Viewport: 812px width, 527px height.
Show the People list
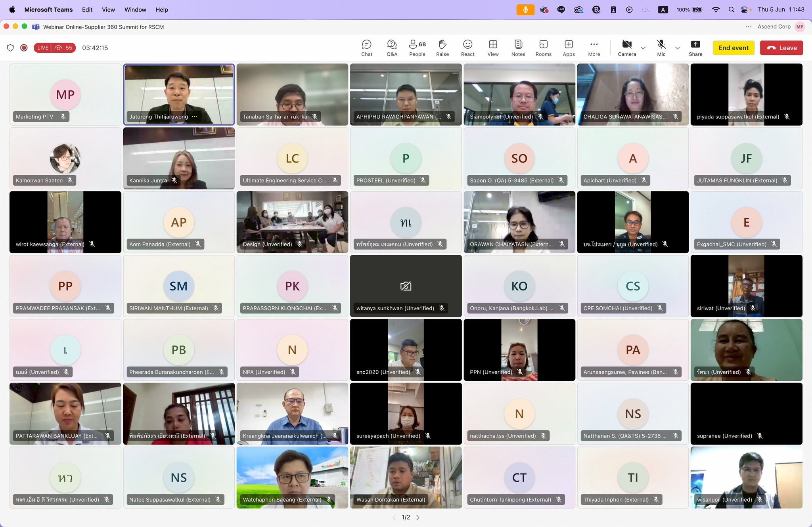(417, 48)
